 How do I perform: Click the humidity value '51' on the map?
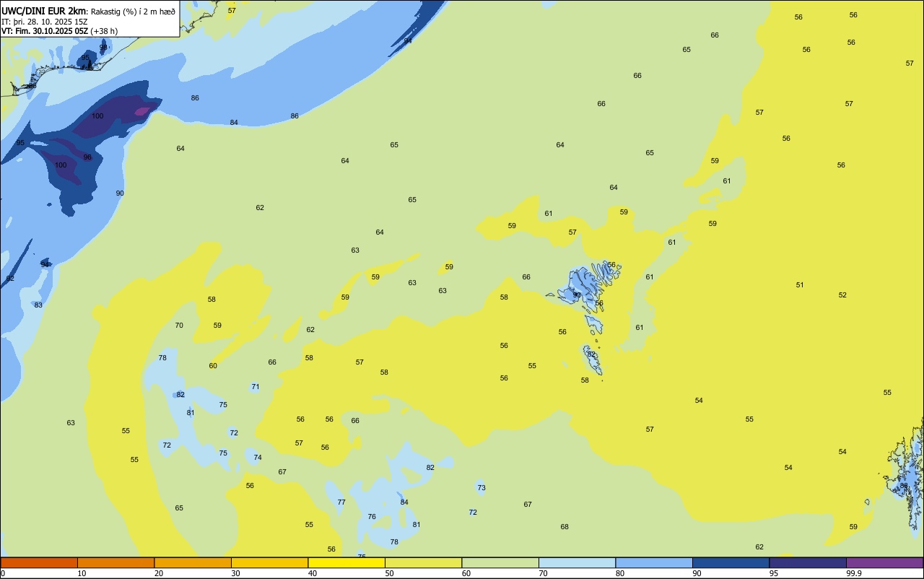coord(800,284)
